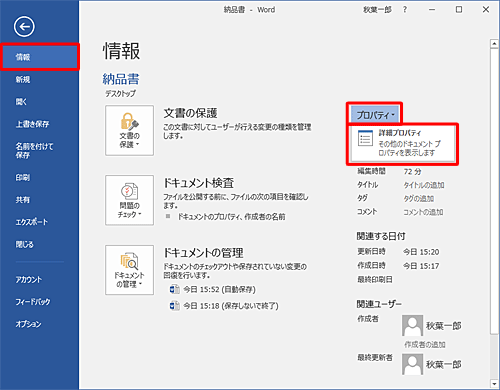This screenshot has width=500, height=390.
Task: Open the ドキュメントの管理 dropdown button
Action: click(129, 270)
